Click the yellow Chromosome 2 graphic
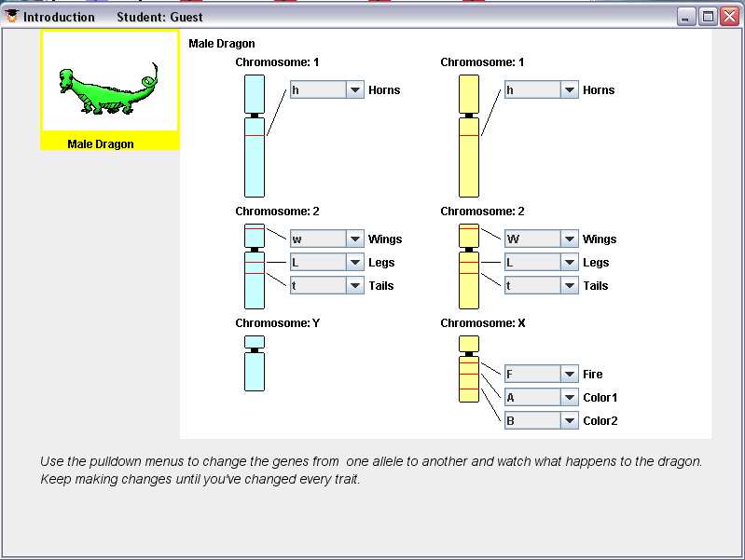The height and width of the screenshot is (560, 745). tap(469, 266)
